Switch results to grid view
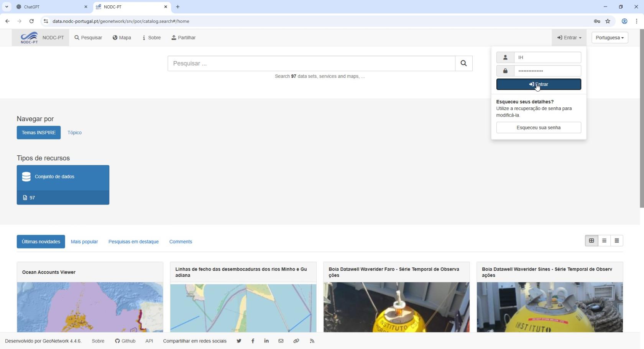This screenshot has height=349, width=644. [x=591, y=241]
